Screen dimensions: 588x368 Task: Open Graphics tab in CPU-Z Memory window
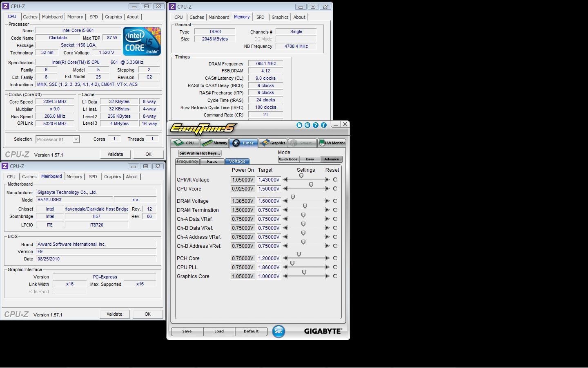[x=280, y=17]
